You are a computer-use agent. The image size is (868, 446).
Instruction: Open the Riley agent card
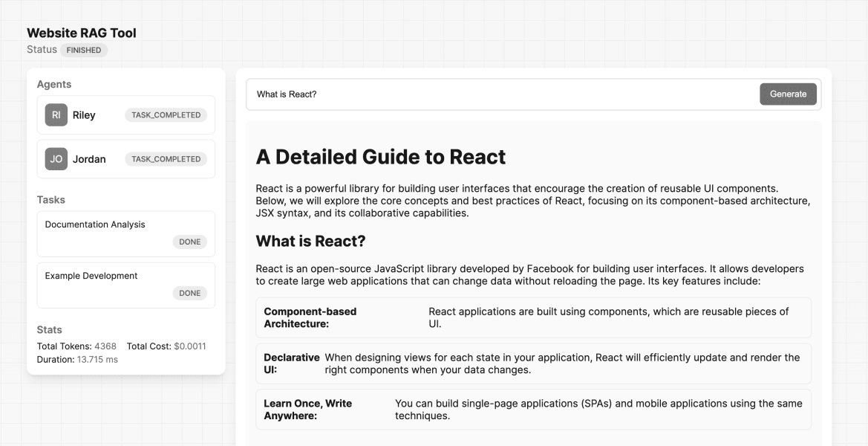pos(126,114)
